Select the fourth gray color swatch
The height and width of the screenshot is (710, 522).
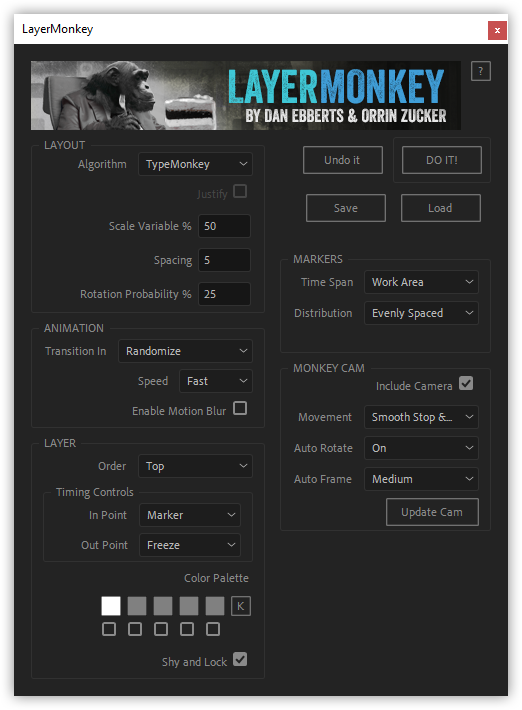(x=189, y=606)
